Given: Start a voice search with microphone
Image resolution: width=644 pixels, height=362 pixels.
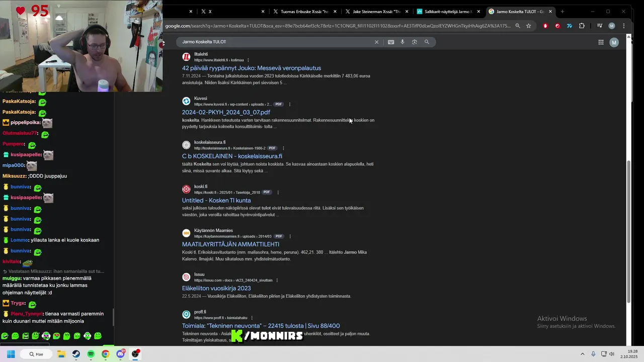Looking at the screenshot, I should click(403, 42).
